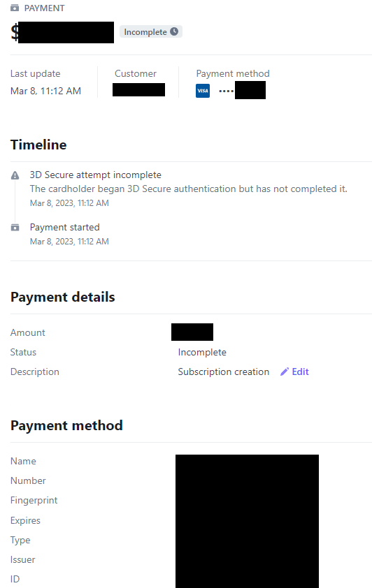
Task: Click the Subscription creation description text
Action: click(x=223, y=372)
